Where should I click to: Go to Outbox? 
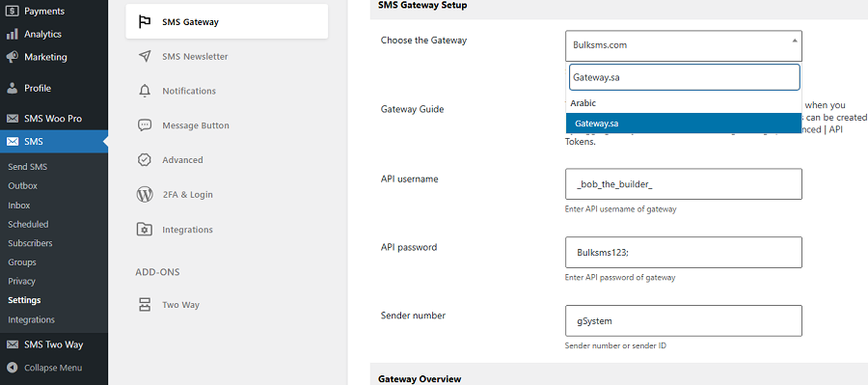[x=23, y=186]
